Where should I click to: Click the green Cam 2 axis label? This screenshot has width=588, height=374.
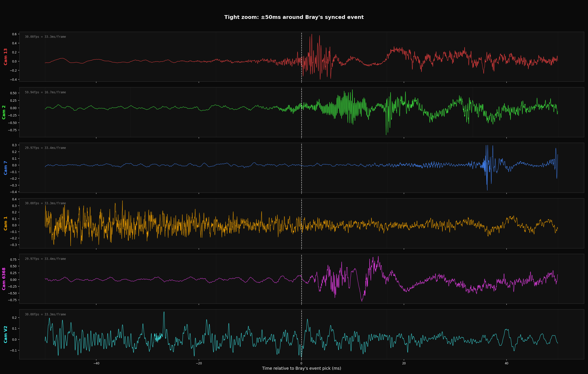[x=4, y=112]
